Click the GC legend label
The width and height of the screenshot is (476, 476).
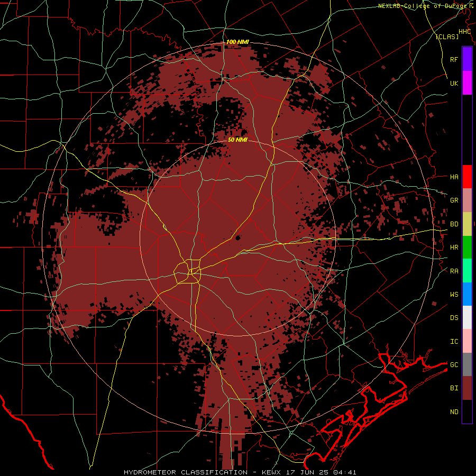tap(454, 365)
